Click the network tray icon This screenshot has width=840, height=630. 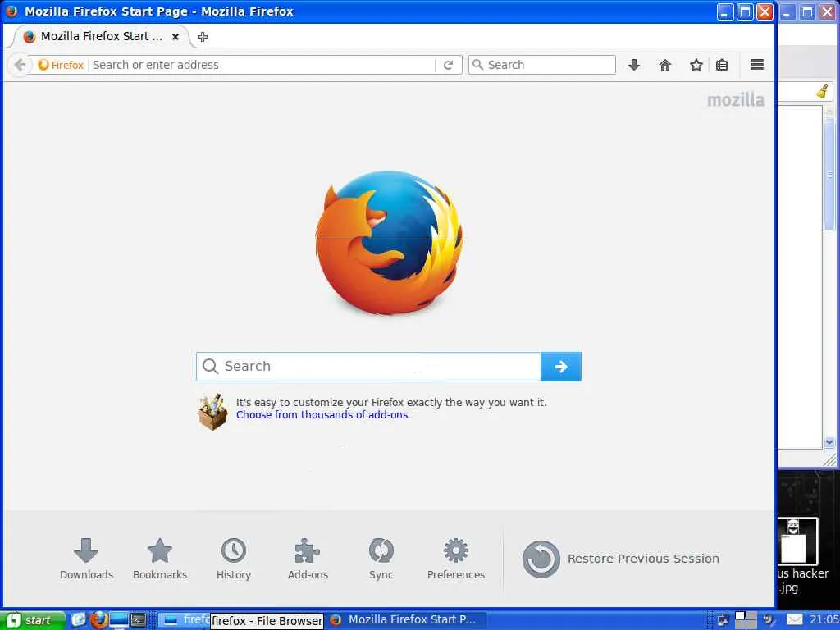click(x=723, y=620)
